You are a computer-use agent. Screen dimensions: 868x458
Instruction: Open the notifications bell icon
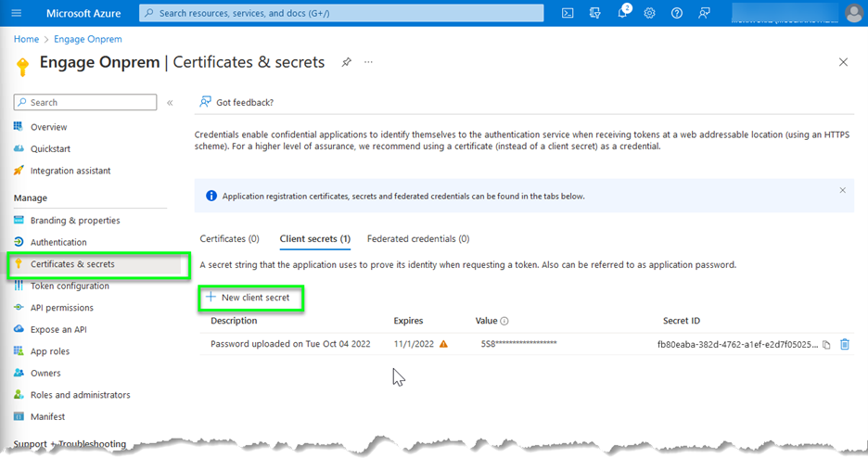click(x=622, y=13)
